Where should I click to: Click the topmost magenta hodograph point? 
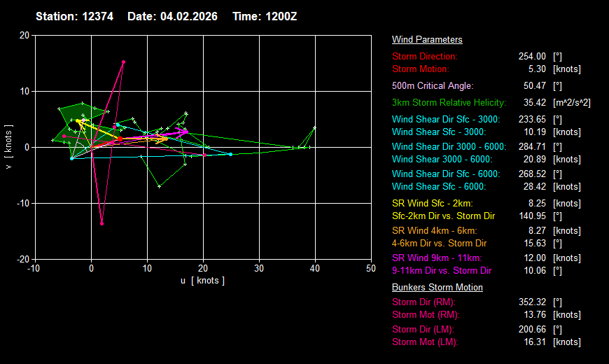click(x=123, y=62)
